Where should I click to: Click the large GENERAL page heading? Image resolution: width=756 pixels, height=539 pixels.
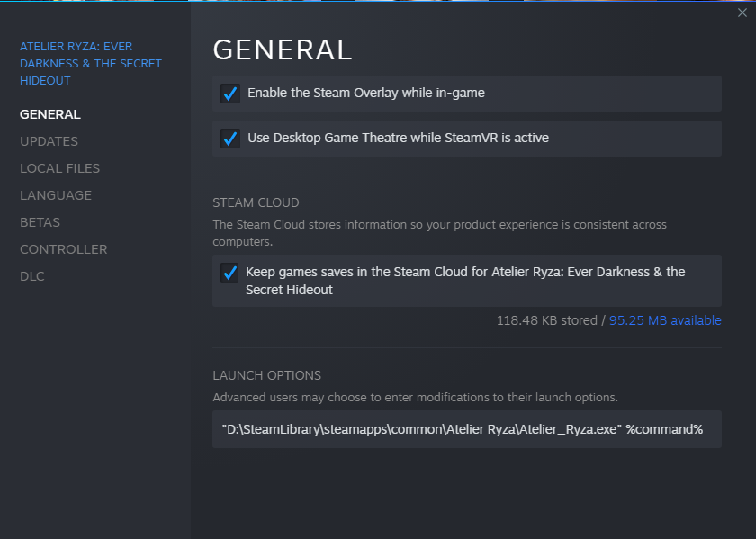[282, 49]
